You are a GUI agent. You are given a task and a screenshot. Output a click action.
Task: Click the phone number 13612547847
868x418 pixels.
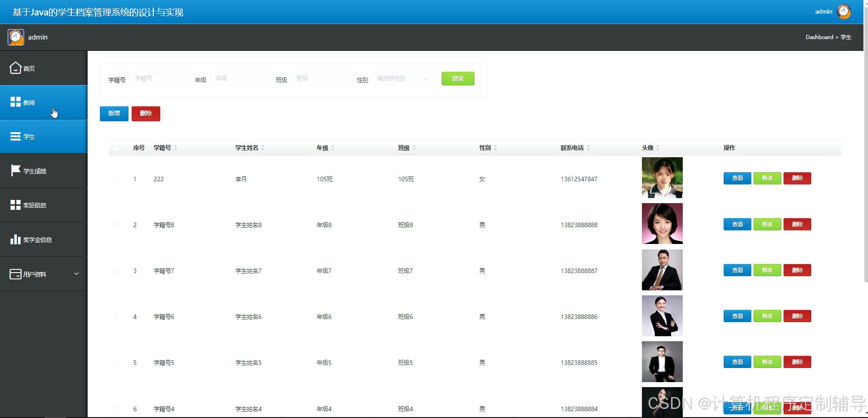[579, 179]
